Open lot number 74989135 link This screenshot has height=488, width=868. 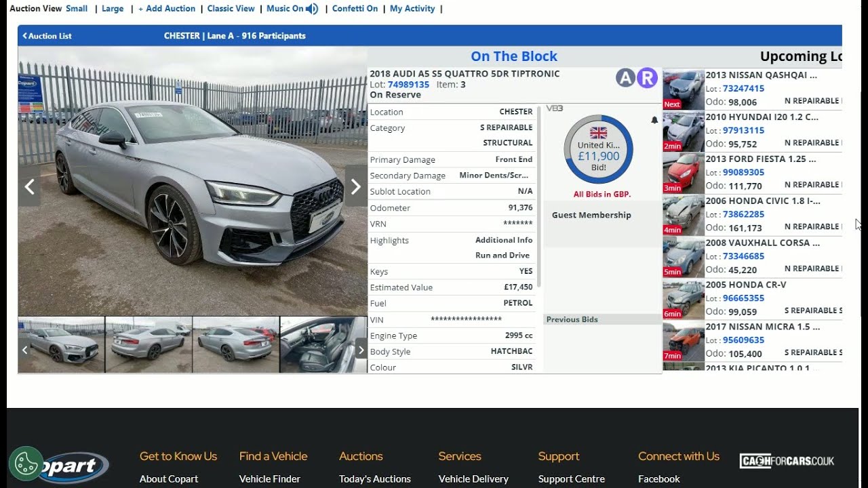[x=408, y=85]
